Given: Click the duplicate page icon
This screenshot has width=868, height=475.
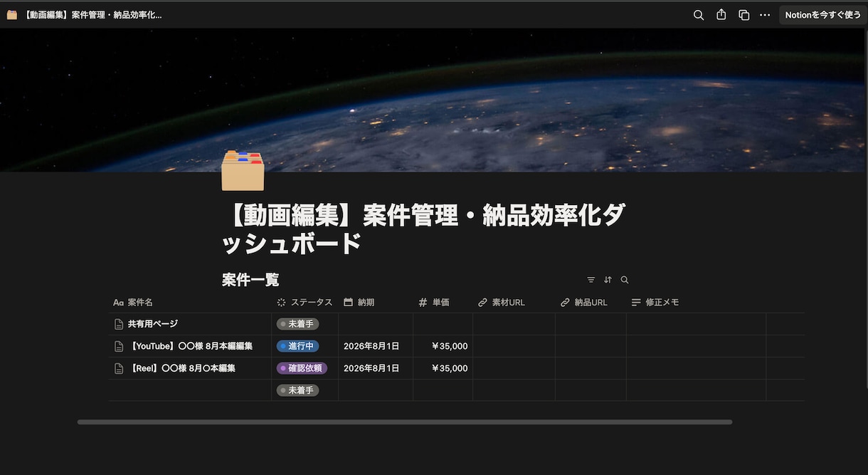Looking at the screenshot, I should click(x=743, y=15).
